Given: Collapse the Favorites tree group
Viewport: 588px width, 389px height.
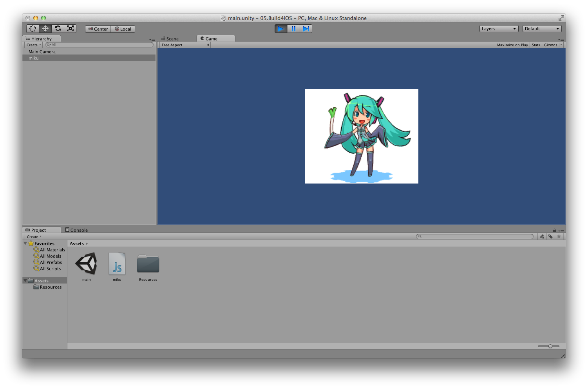Looking at the screenshot, I should point(25,244).
